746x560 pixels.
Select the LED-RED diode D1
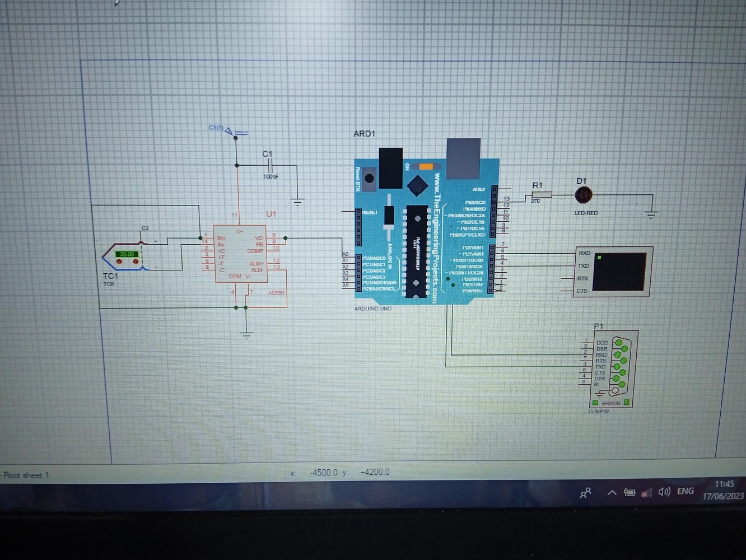coord(584,195)
